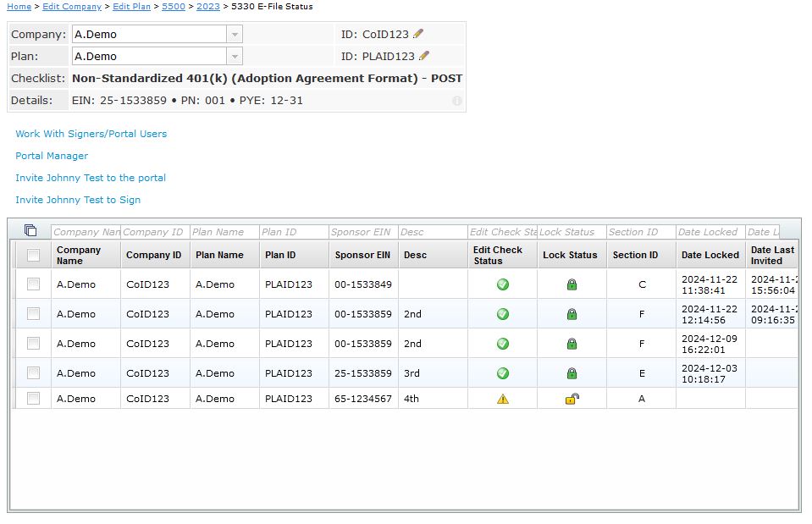Image resolution: width=812 pixels, height=524 pixels.
Task: Open the Company dropdown
Action: coord(235,35)
